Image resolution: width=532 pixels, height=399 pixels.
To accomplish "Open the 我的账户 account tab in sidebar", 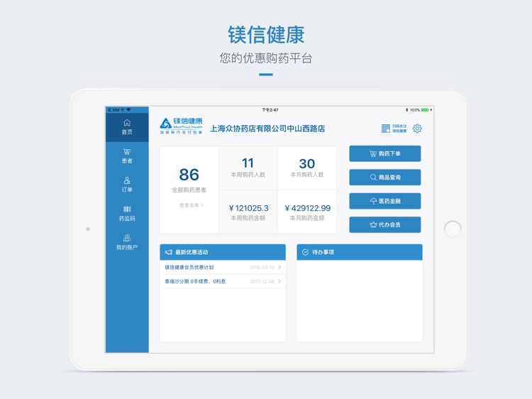I will click(x=127, y=243).
